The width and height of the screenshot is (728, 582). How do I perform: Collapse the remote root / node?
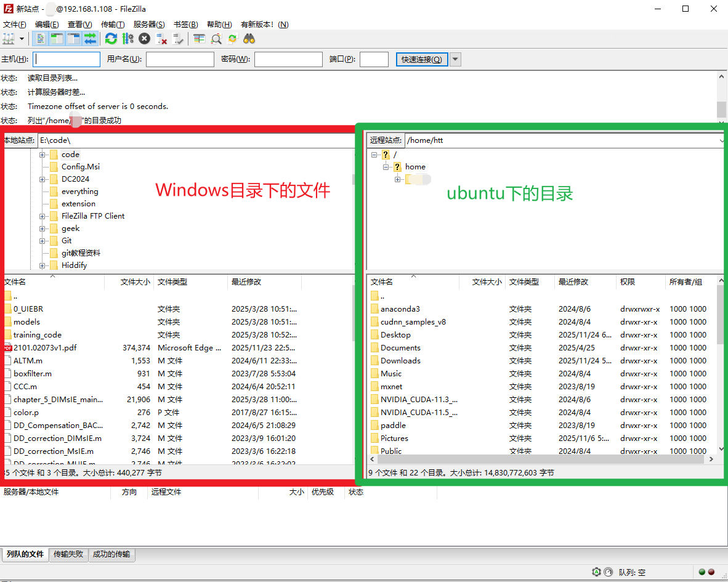(x=374, y=155)
